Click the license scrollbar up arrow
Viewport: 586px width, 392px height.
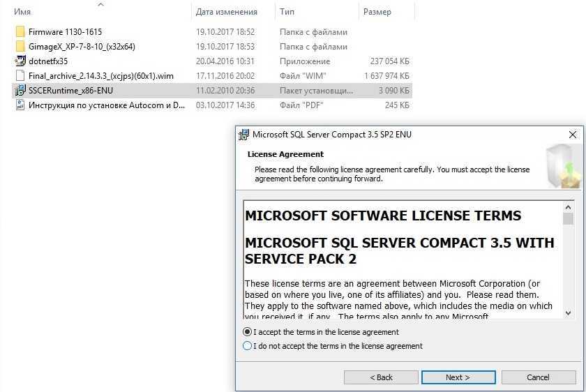click(568, 207)
